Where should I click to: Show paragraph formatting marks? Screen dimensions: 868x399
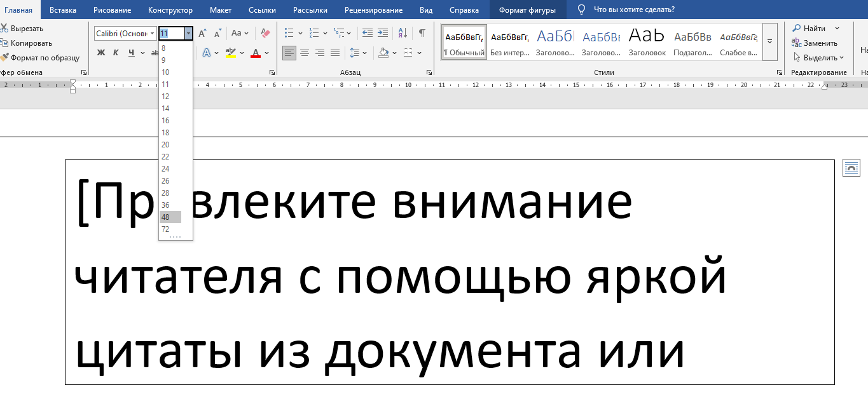[x=422, y=31]
